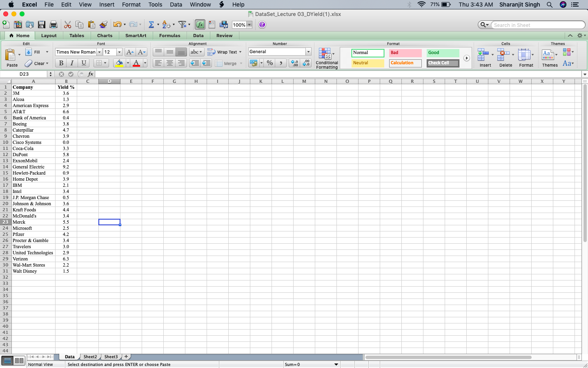Toggle Italic formatting

pyautogui.click(x=72, y=63)
